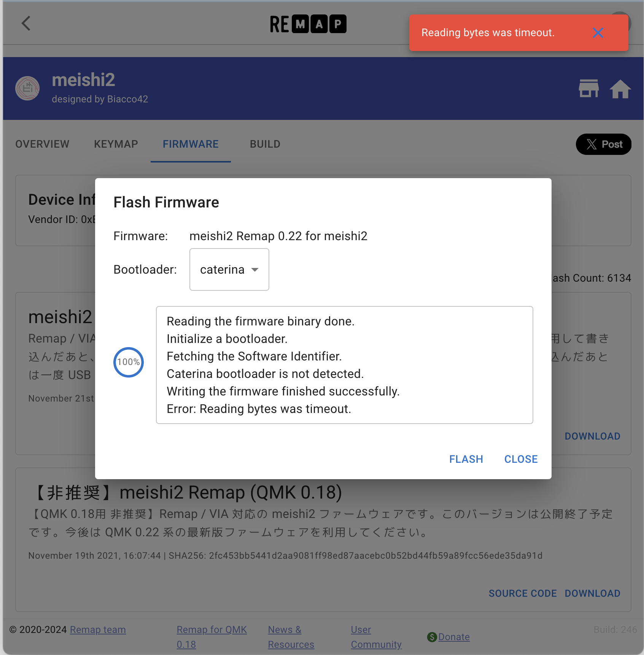The height and width of the screenshot is (655, 644).
Task: Click the 'Reading the firmware binary done.' line
Action: click(x=261, y=321)
